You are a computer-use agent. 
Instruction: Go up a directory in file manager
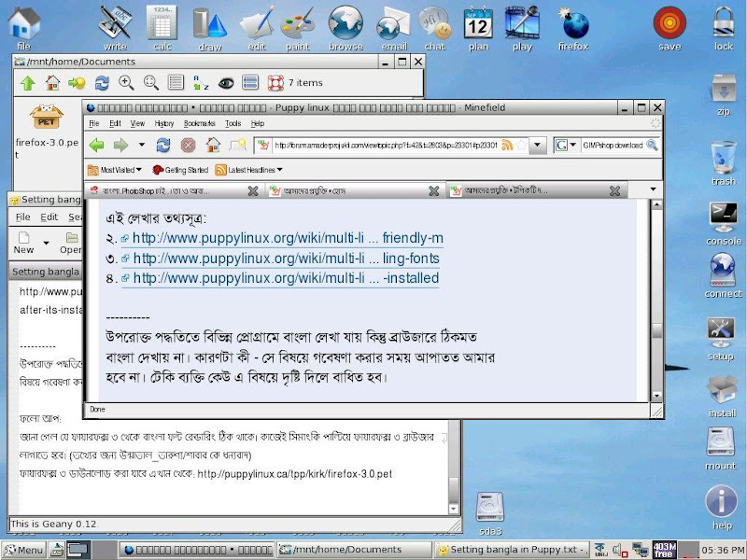[28, 83]
